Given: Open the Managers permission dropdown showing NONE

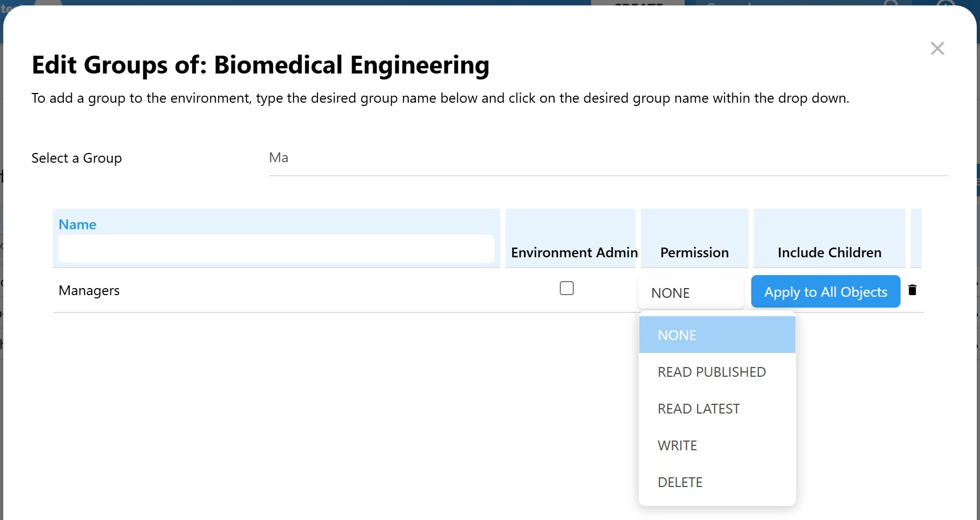Looking at the screenshot, I should pyautogui.click(x=691, y=292).
